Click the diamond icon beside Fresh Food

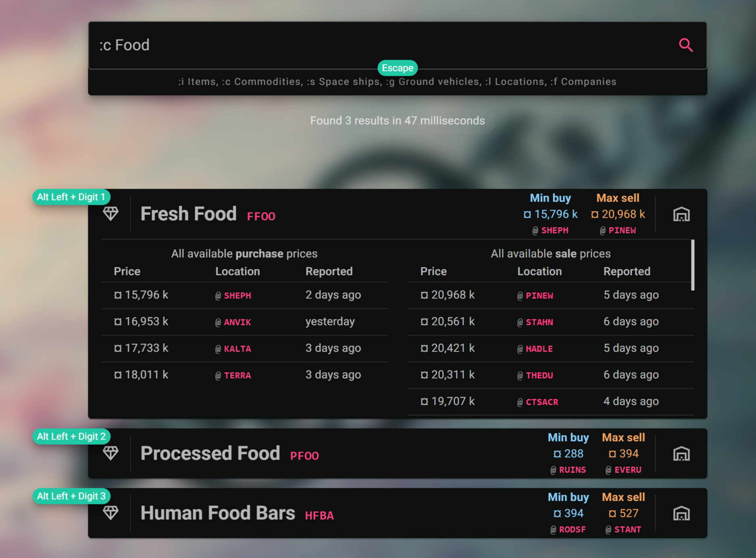110,214
